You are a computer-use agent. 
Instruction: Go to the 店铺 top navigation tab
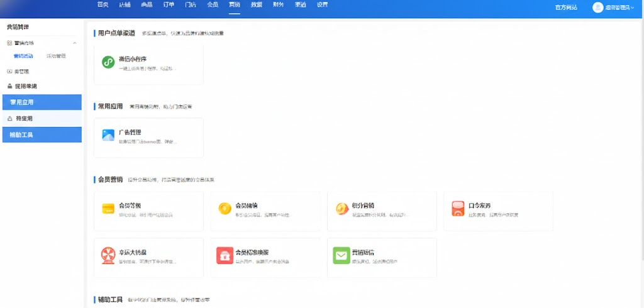point(125,5)
